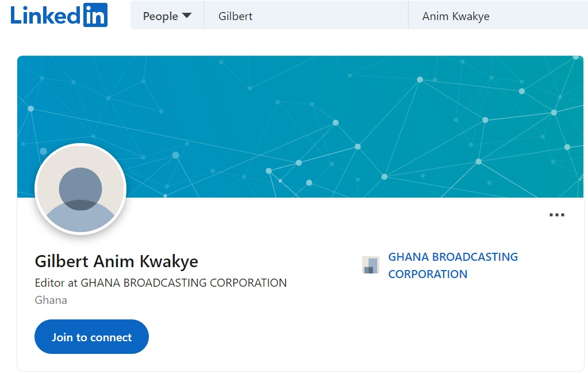Screen dimensions: 588x374
Task: Click the word "CORPORATION" in the blue company link
Action: (428, 274)
